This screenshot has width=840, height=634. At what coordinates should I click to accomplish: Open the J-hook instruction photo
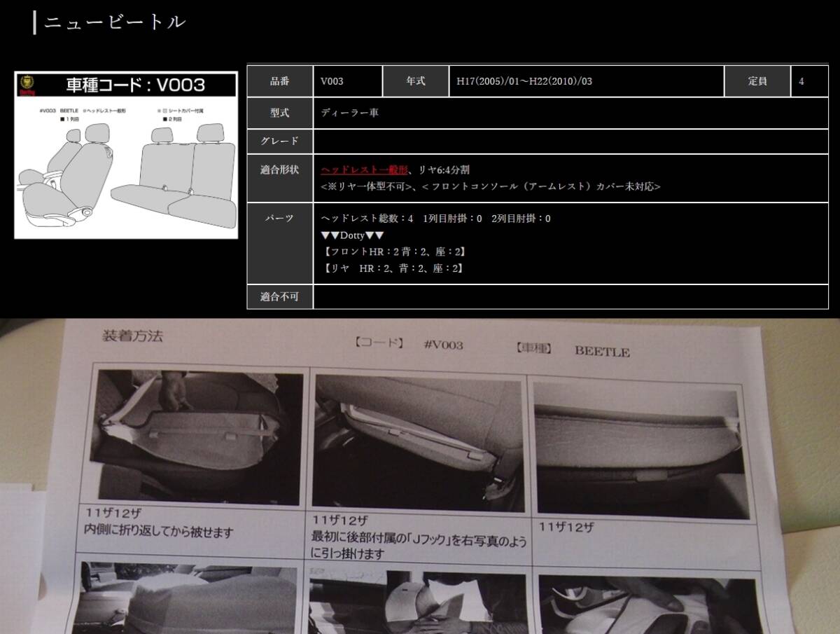click(418, 443)
